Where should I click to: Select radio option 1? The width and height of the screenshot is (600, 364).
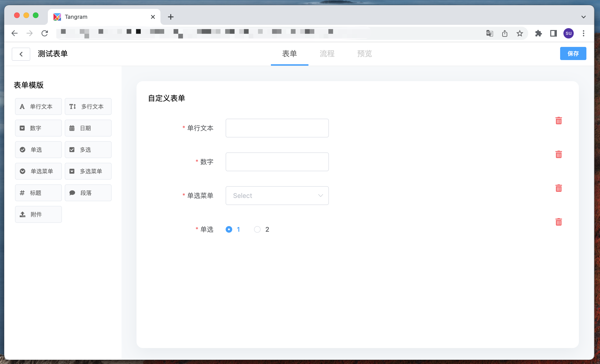click(x=229, y=229)
